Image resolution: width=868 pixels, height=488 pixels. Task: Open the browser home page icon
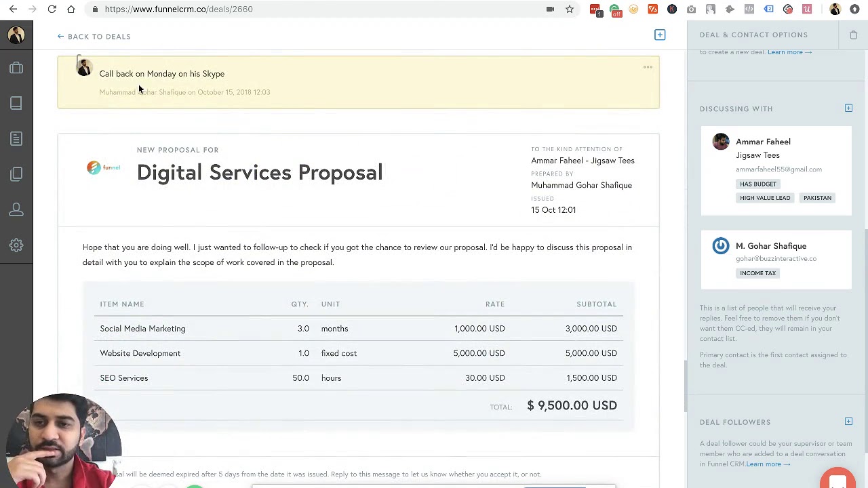(x=71, y=9)
